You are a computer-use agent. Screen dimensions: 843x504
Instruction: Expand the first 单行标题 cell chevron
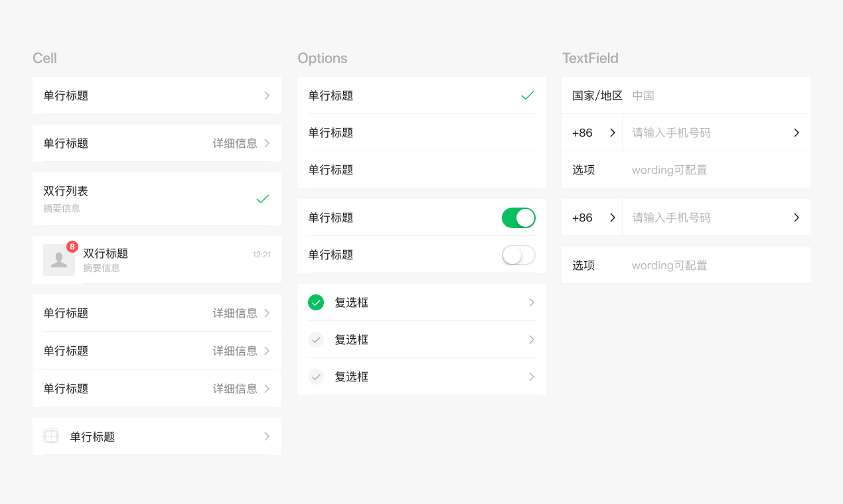pyautogui.click(x=266, y=95)
